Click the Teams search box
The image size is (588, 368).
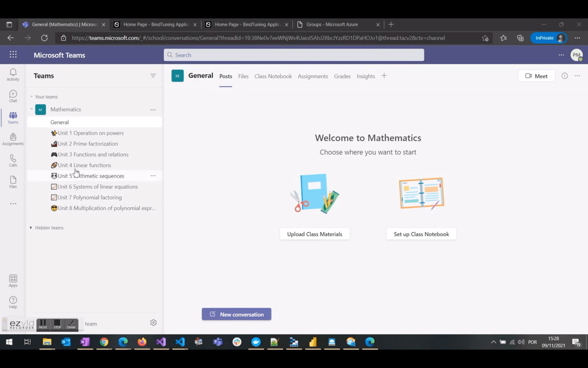pos(294,55)
